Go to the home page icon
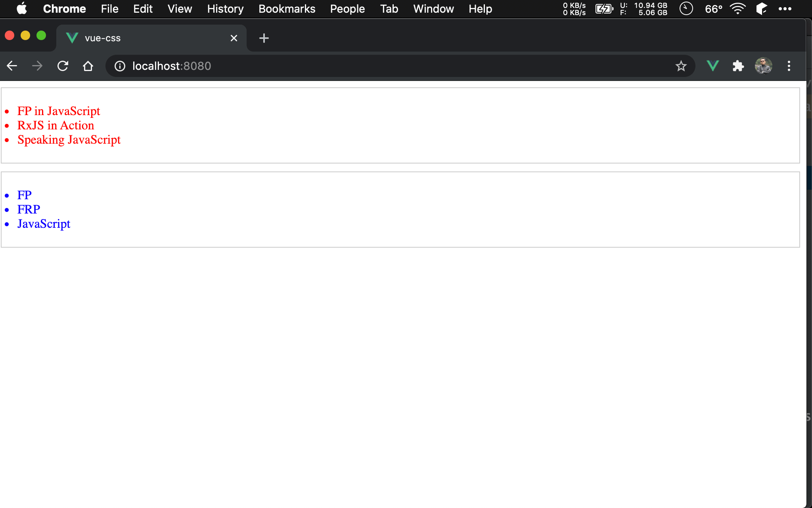The width and height of the screenshot is (812, 508). point(88,66)
